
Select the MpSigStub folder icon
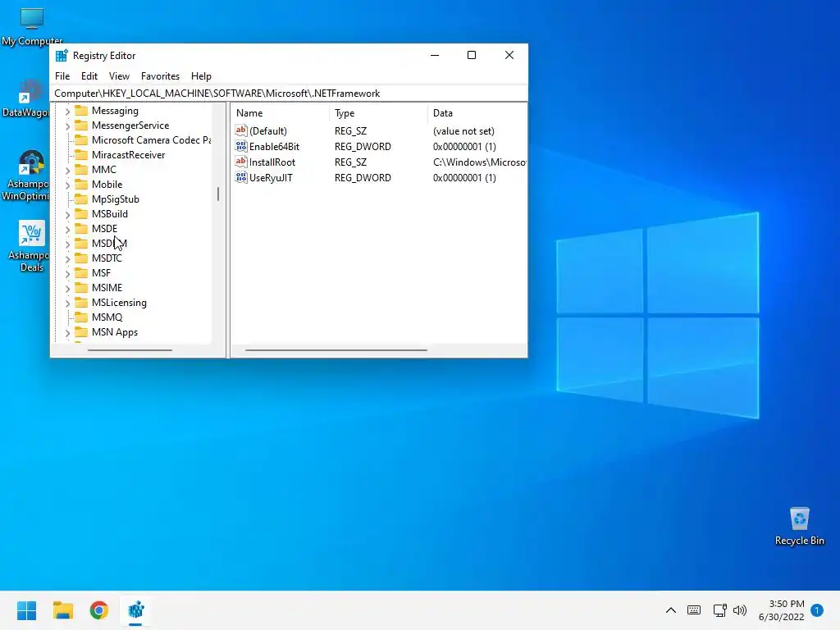pyautogui.click(x=81, y=199)
